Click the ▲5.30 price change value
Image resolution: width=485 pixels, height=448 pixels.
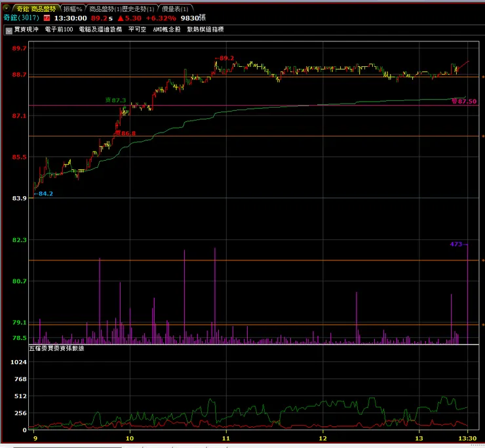point(130,18)
